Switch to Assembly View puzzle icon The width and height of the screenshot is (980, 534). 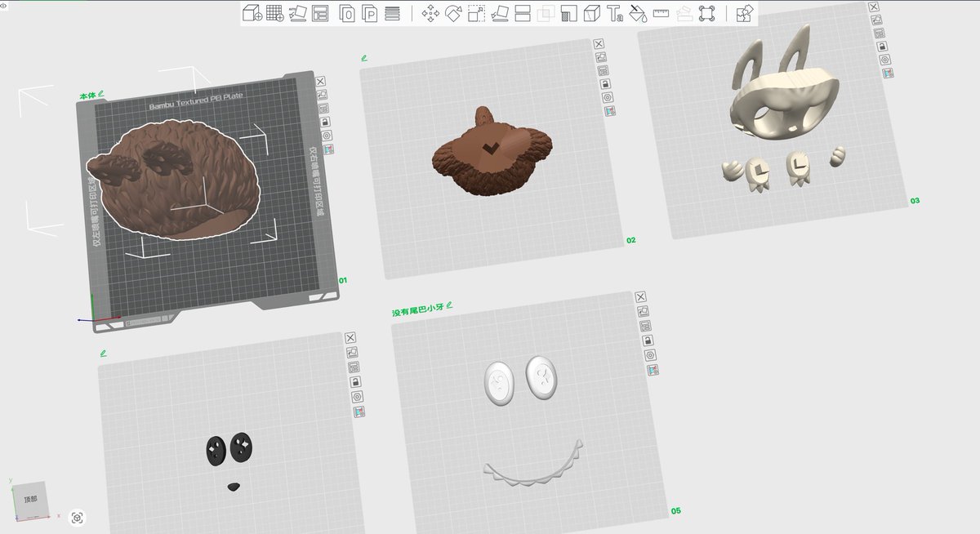[x=744, y=13]
